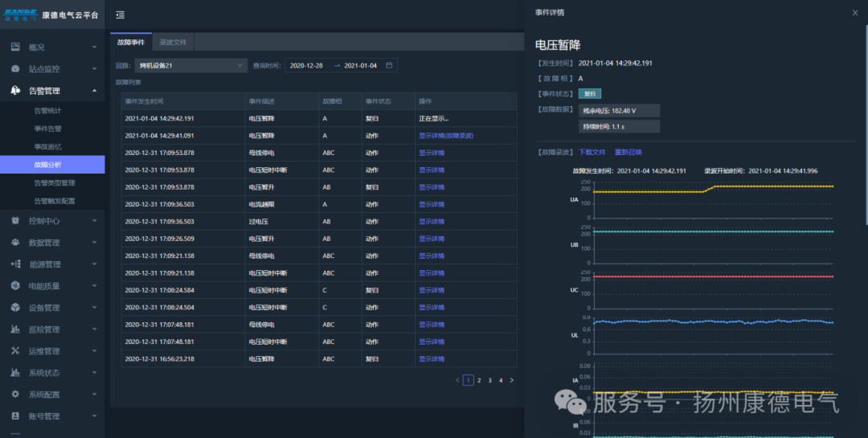Screen dimensions: 868x438
Task: Click the 站点监控 sidebar icon
Action: [15, 69]
